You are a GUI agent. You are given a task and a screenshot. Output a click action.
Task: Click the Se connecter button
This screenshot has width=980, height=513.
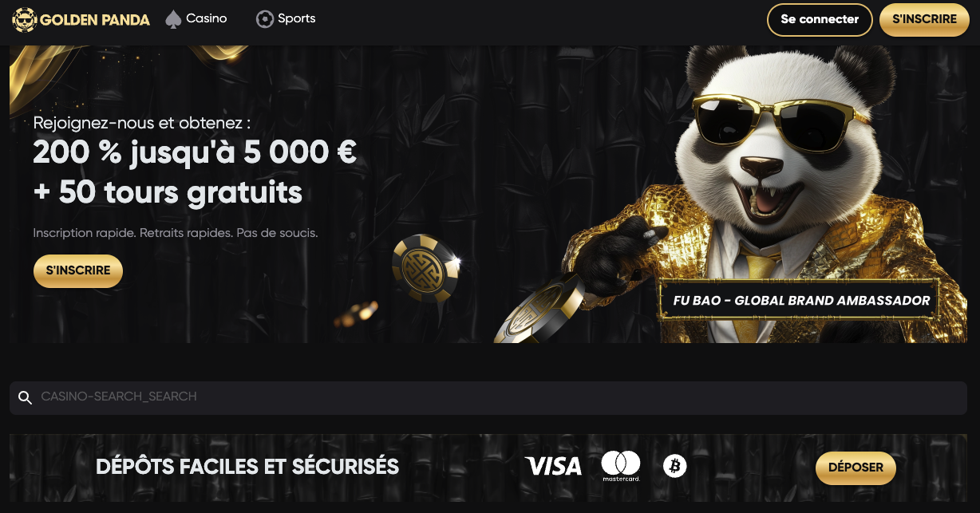[x=820, y=20]
